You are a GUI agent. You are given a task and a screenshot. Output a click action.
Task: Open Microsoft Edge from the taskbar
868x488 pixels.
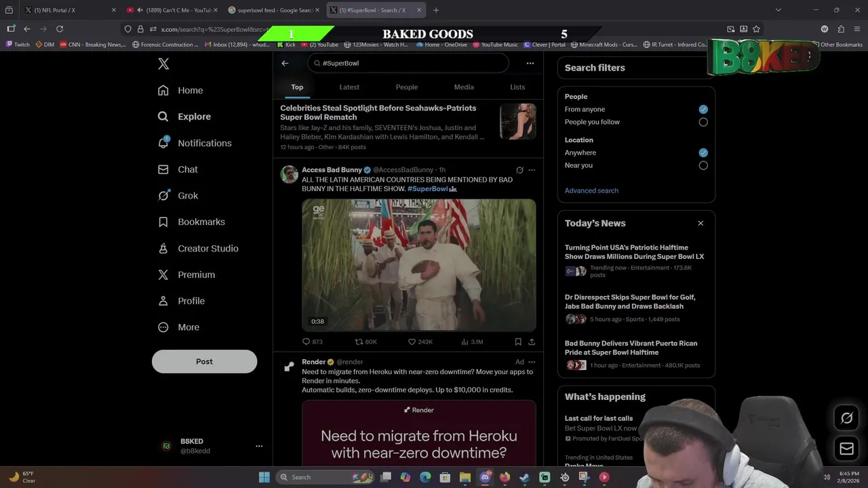[425, 477]
